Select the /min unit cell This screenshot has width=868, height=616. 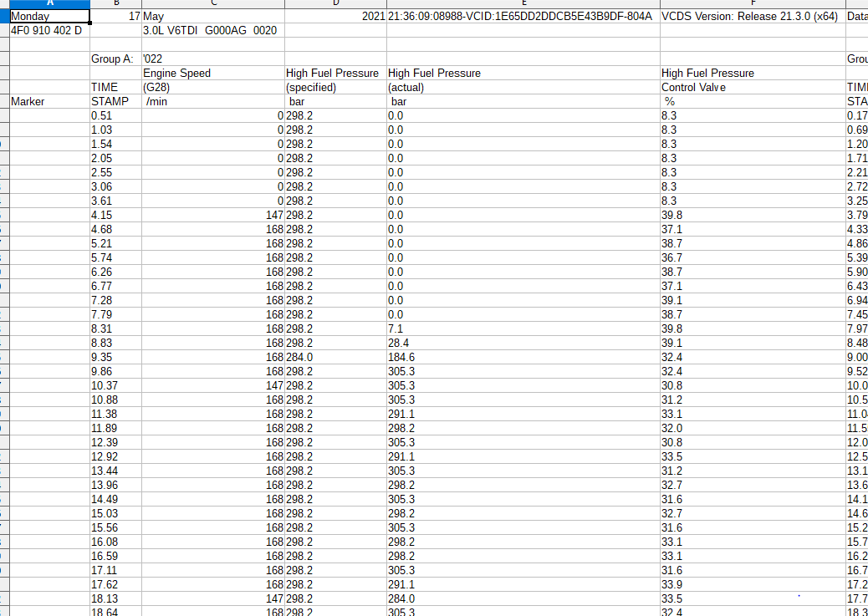click(212, 102)
